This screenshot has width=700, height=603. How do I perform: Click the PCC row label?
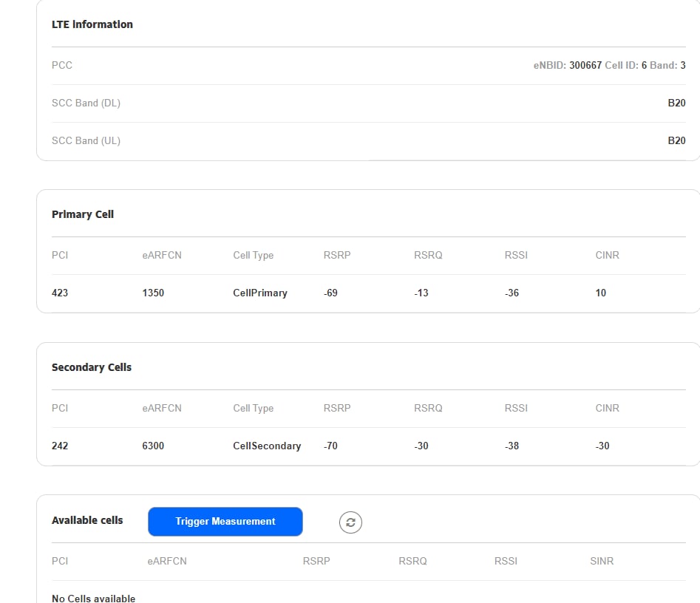tap(62, 65)
